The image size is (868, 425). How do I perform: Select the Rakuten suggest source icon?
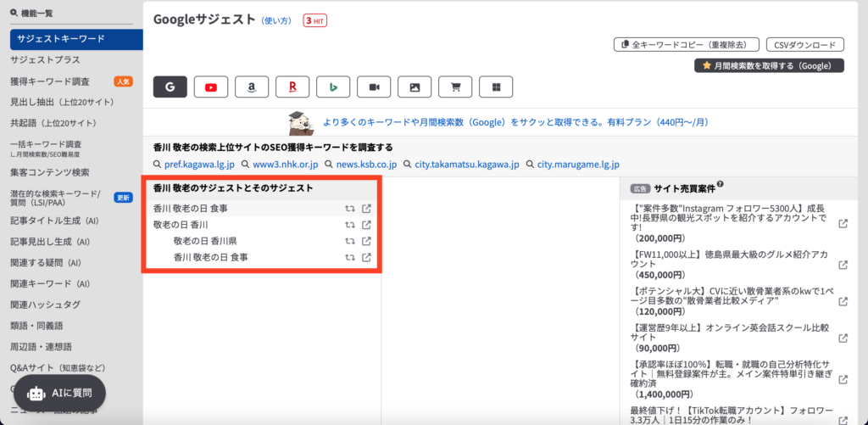(292, 87)
